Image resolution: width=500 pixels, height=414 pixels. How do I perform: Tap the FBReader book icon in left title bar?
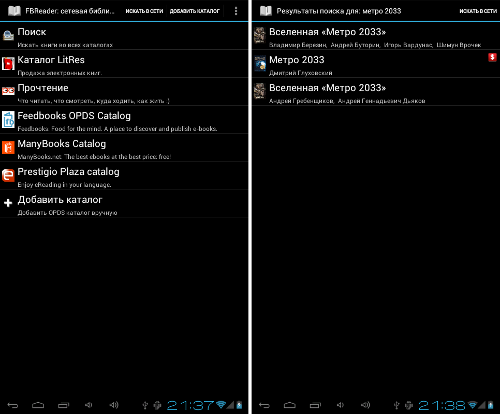click(x=14, y=11)
